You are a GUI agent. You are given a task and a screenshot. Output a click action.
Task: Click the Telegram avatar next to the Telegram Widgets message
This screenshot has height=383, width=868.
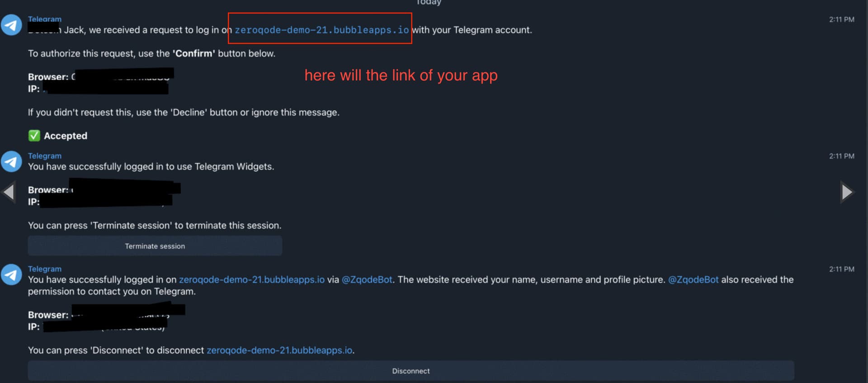coord(11,161)
